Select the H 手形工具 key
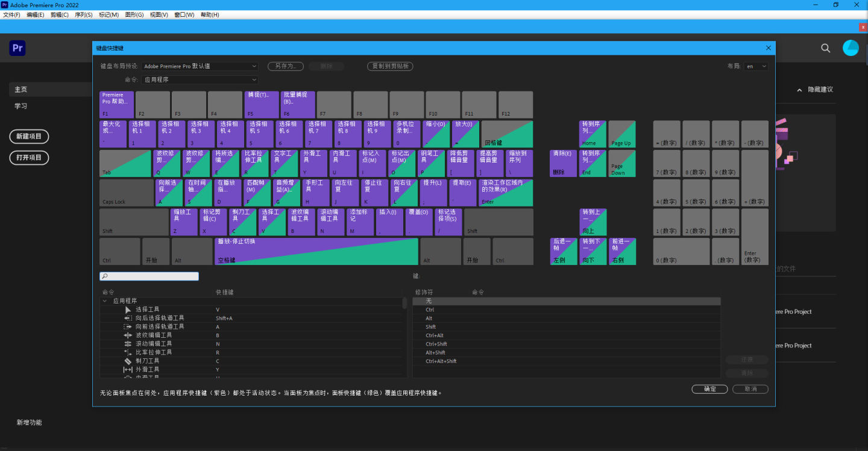 coord(316,193)
